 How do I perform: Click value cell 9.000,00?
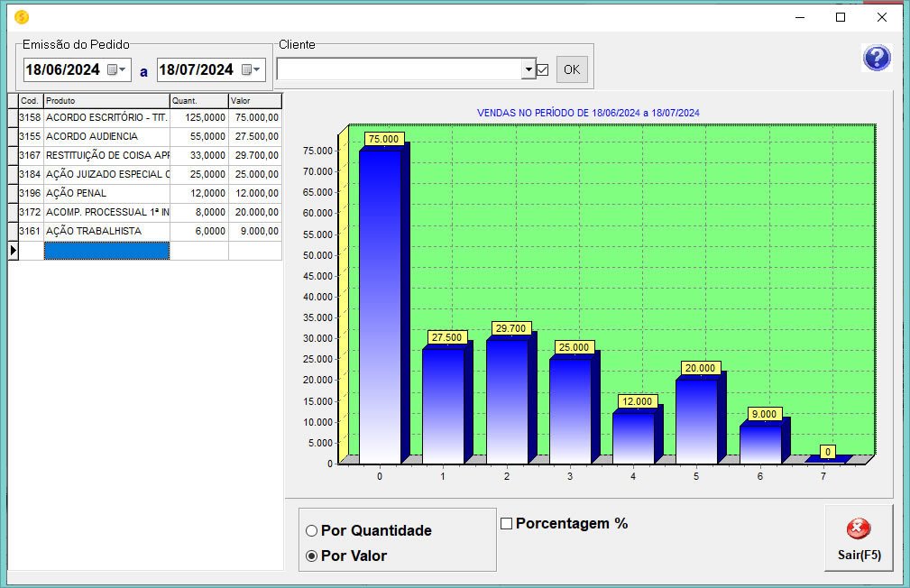click(255, 231)
